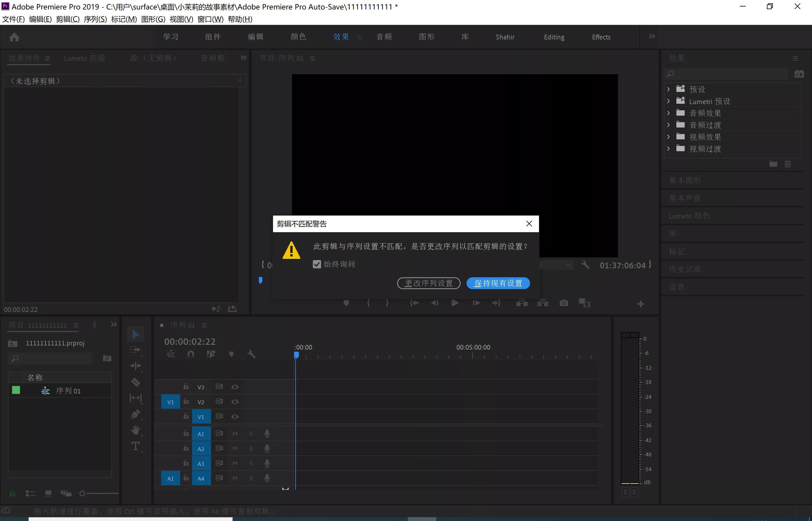
Task: Uncheck the 始终询问 checkbox
Action: pyautogui.click(x=317, y=264)
